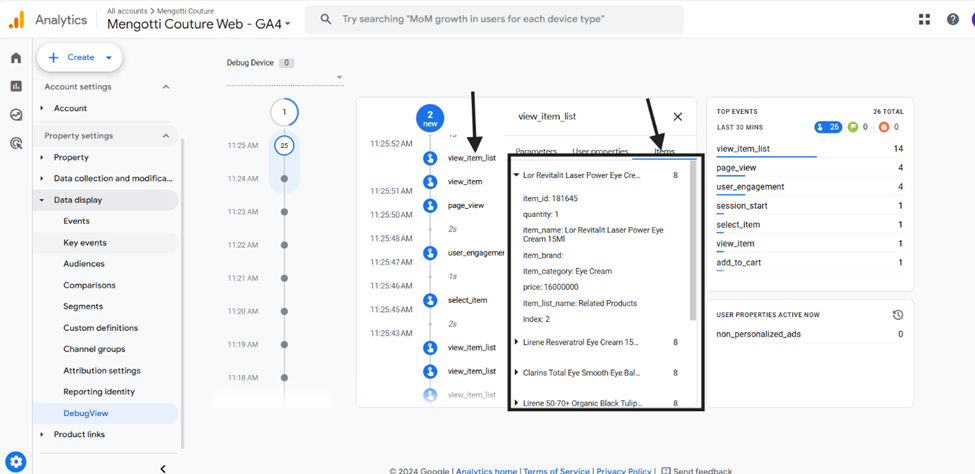This screenshot has height=474, width=975.
Task: Click the Create button
Action: click(x=80, y=57)
